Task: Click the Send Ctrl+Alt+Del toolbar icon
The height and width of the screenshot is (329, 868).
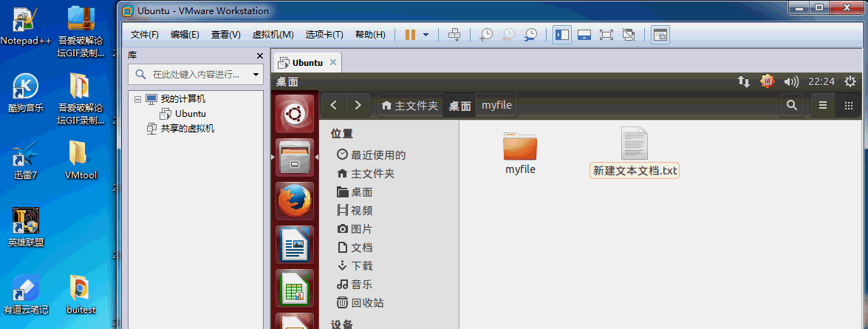Action: 454,35
